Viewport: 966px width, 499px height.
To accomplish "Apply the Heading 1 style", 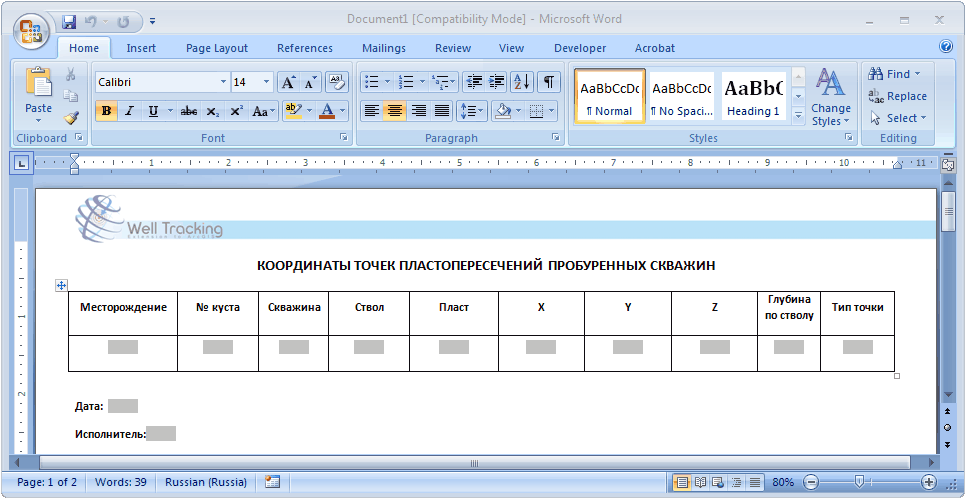I will coord(753,96).
